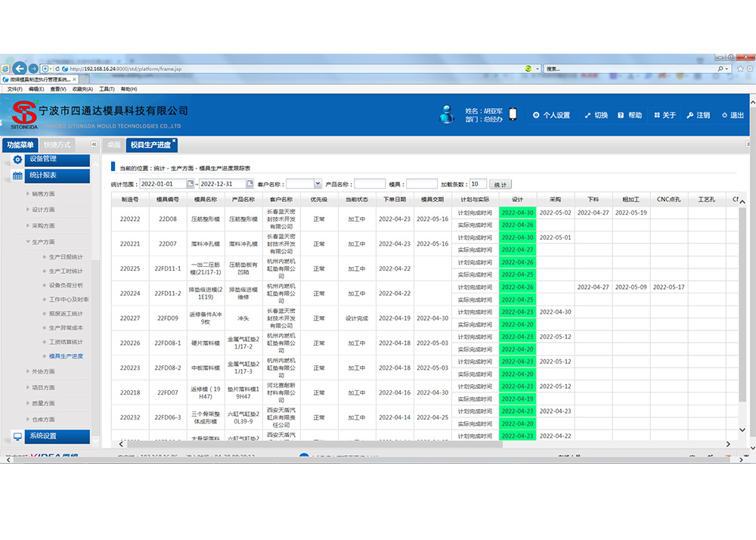The image size is (756, 540).
Task: Open the 快捷方式 sidebar tab
Action: pyautogui.click(x=57, y=144)
